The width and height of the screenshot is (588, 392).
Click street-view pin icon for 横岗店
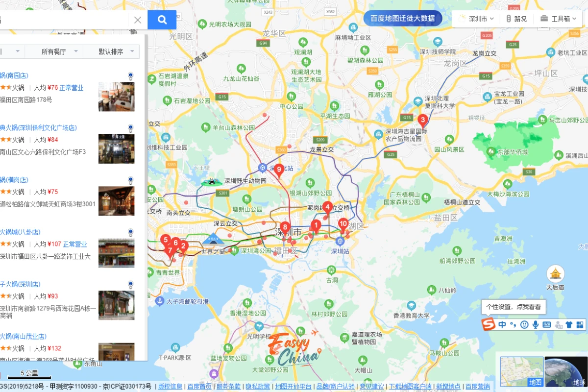[130, 180]
